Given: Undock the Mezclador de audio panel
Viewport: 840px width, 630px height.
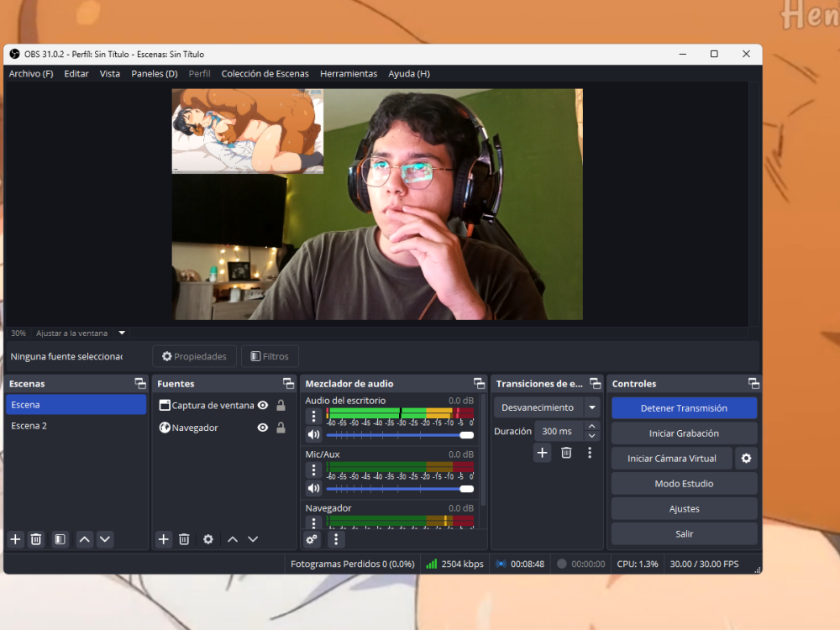Looking at the screenshot, I should coord(479,383).
